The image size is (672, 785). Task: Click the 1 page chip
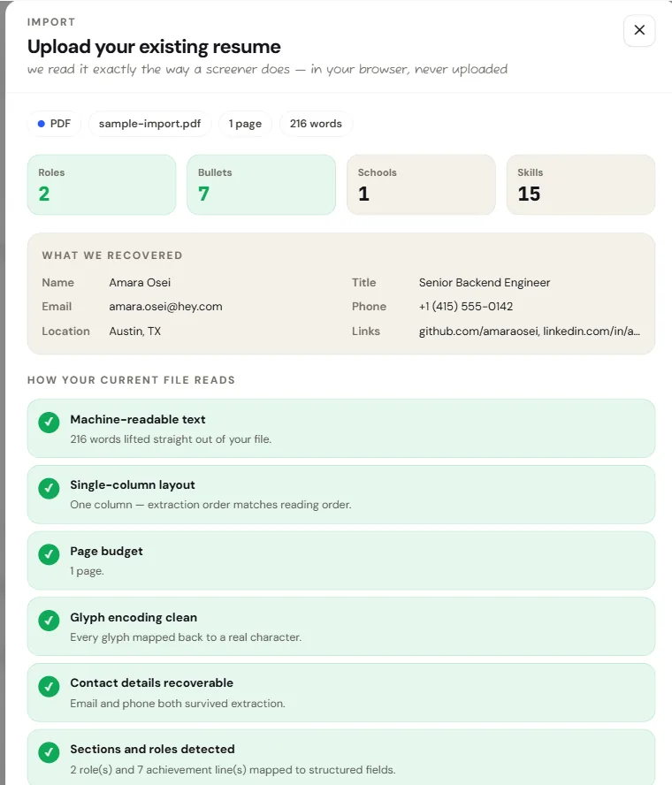point(245,124)
